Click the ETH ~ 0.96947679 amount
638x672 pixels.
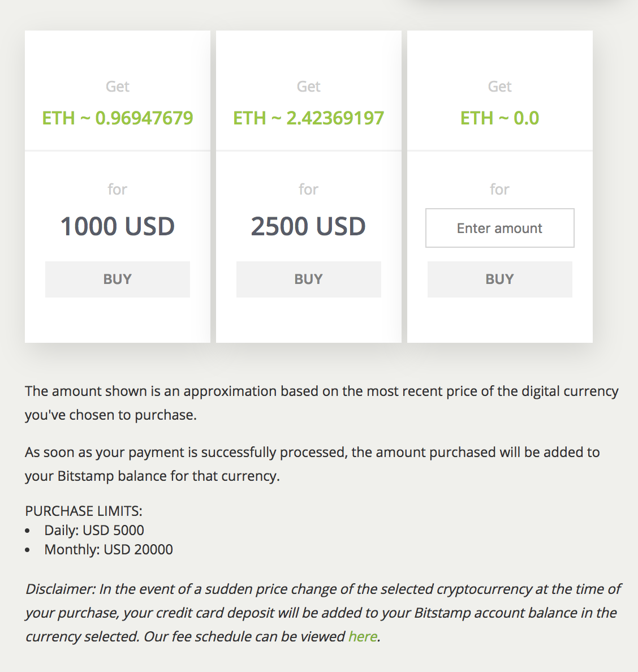tap(118, 118)
